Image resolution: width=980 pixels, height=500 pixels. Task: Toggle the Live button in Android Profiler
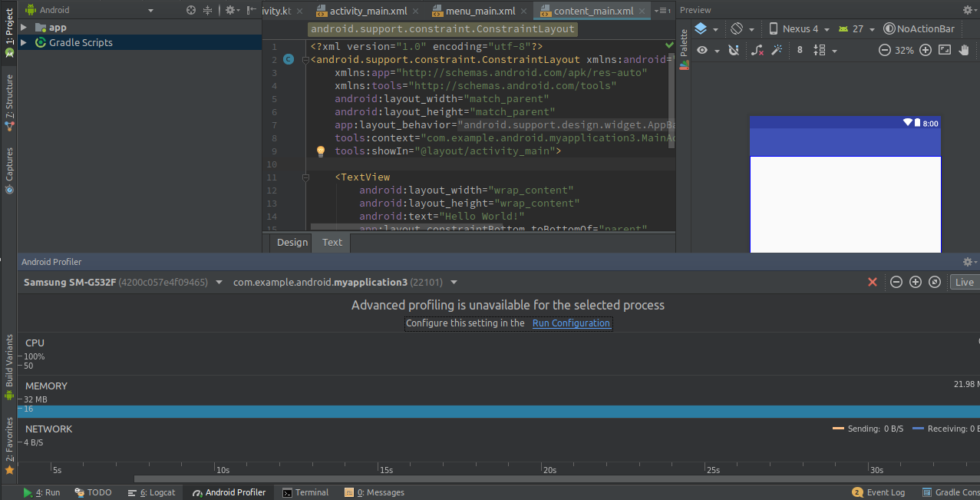964,282
